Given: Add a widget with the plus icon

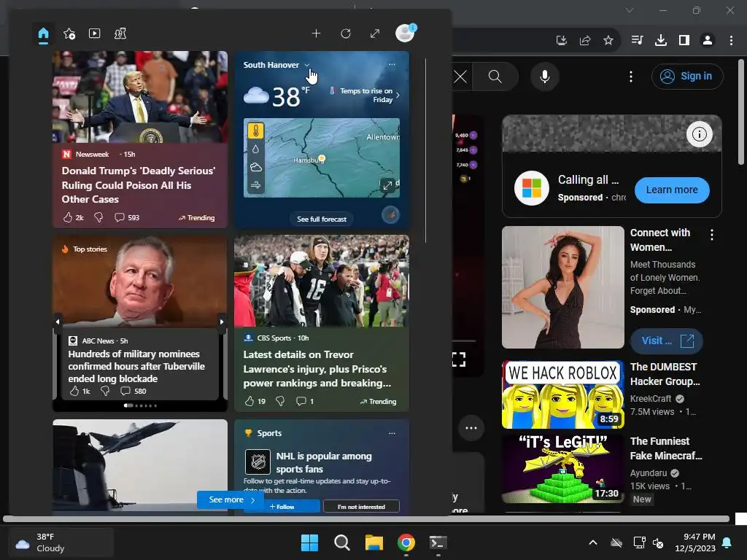Looking at the screenshot, I should point(317,34).
